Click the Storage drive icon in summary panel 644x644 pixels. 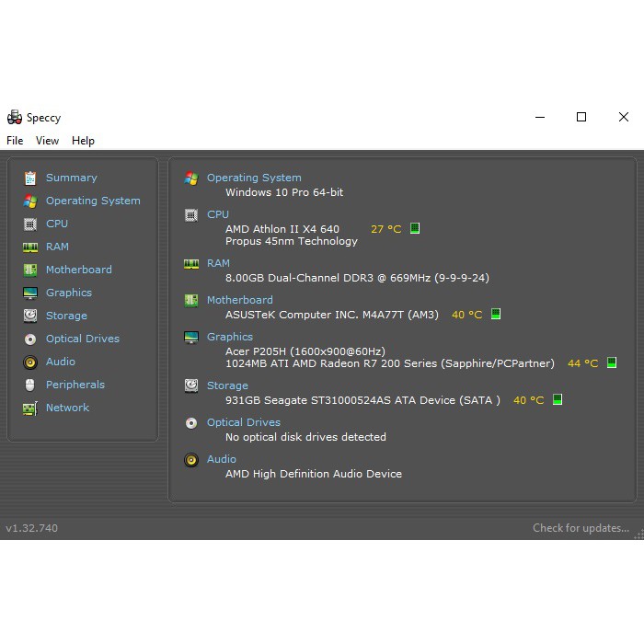click(x=191, y=386)
